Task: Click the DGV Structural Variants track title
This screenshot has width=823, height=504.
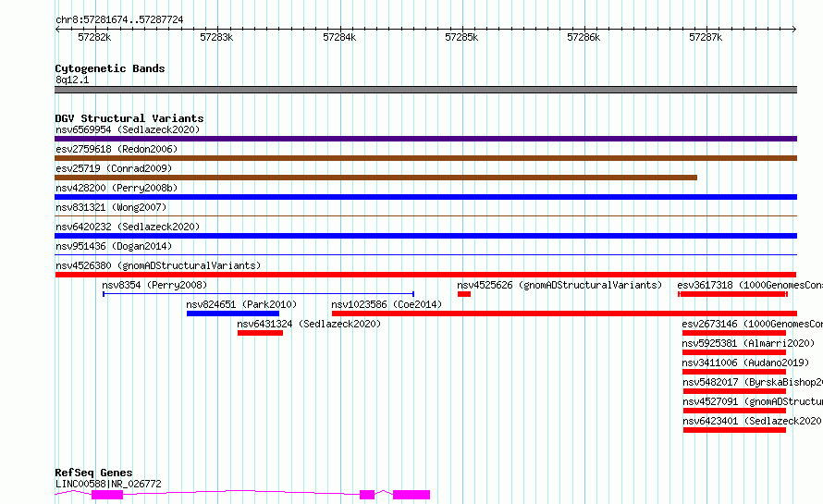Action: [129, 118]
